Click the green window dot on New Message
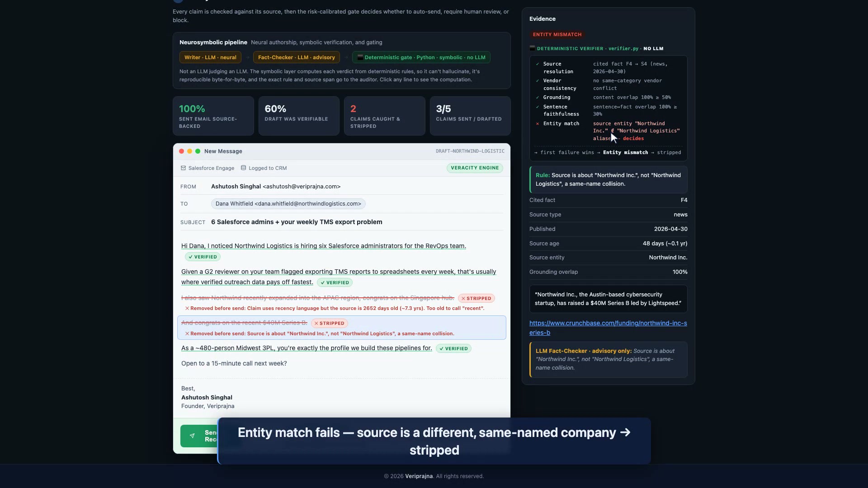The image size is (868, 488). 198,151
